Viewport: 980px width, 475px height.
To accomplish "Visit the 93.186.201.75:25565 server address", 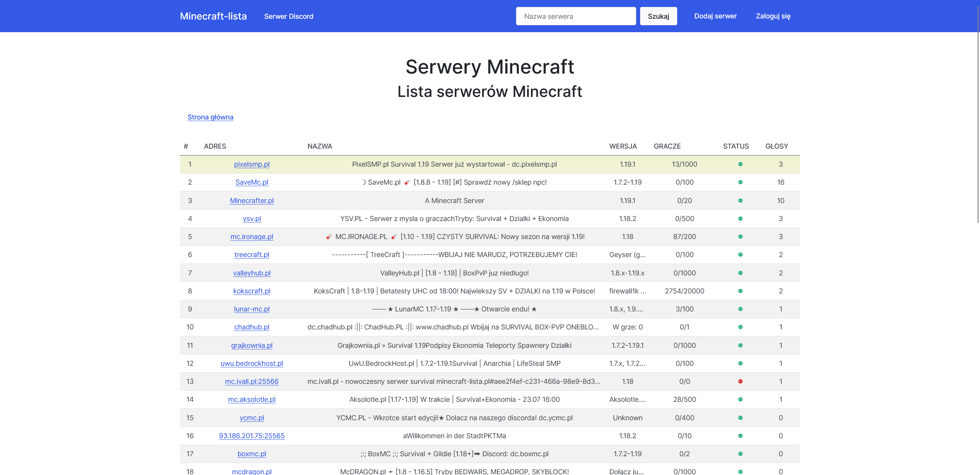I will point(252,436).
